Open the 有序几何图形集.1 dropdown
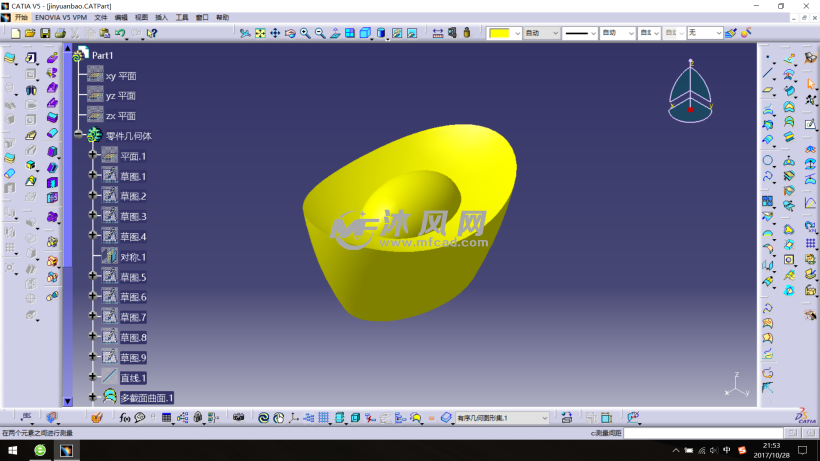The height and width of the screenshot is (461, 820). [544, 417]
